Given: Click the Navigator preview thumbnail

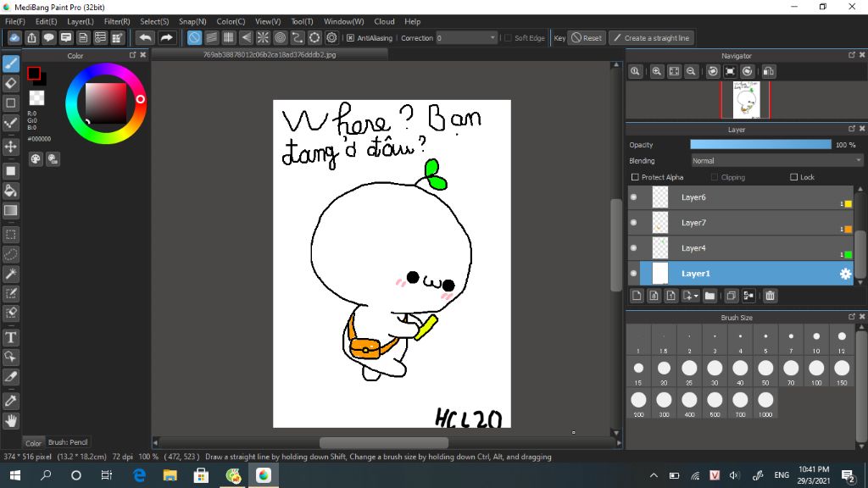Looking at the screenshot, I should 746,100.
